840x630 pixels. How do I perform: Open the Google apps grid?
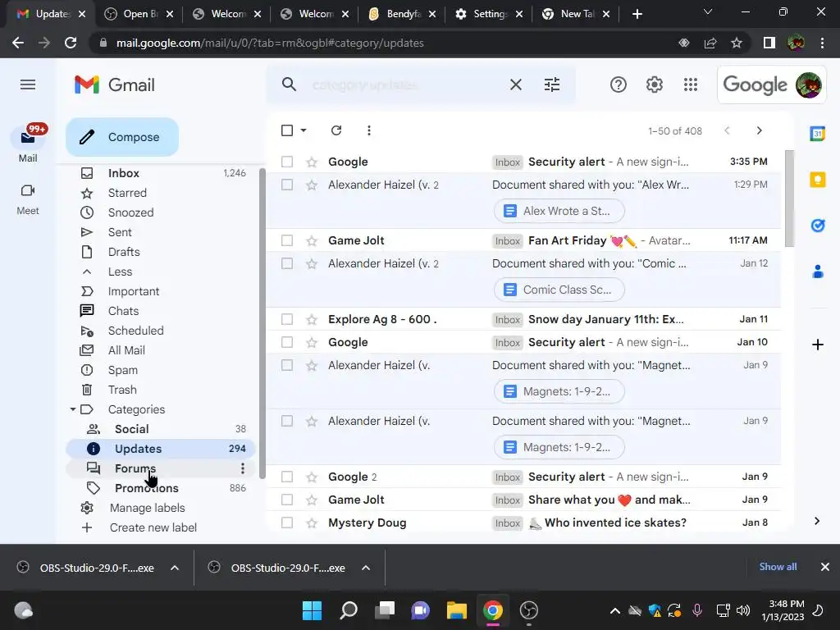point(691,84)
